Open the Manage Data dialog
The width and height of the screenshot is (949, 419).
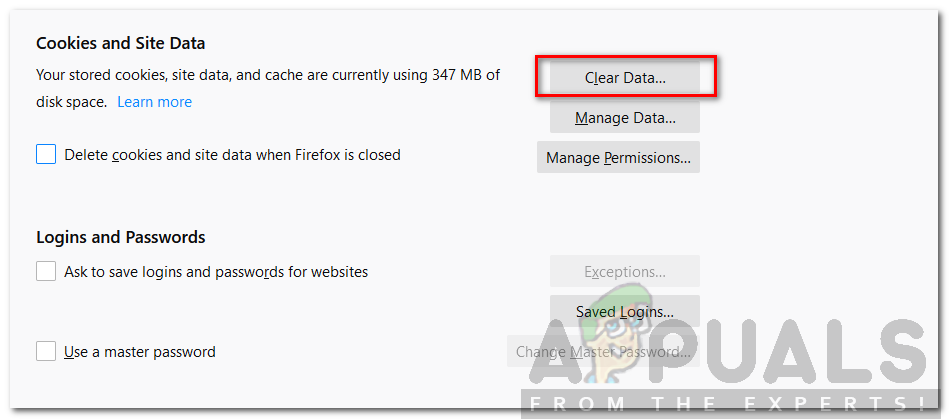pyautogui.click(x=625, y=118)
